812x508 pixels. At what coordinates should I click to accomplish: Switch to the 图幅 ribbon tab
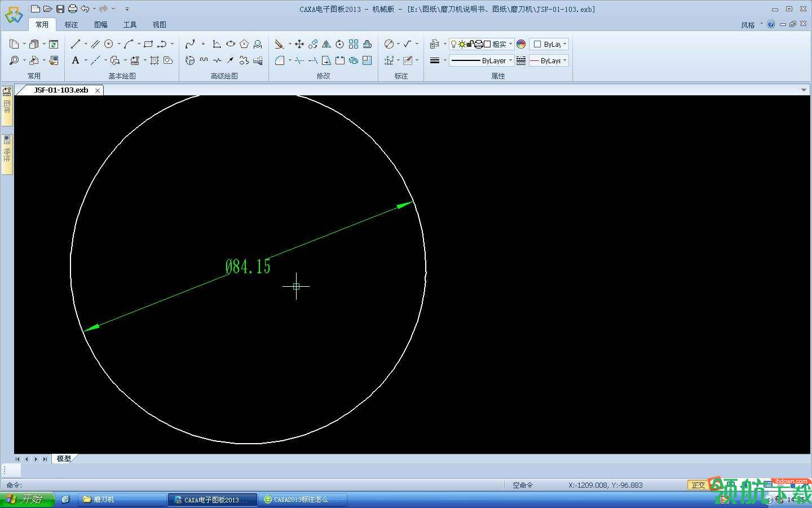click(x=100, y=24)
